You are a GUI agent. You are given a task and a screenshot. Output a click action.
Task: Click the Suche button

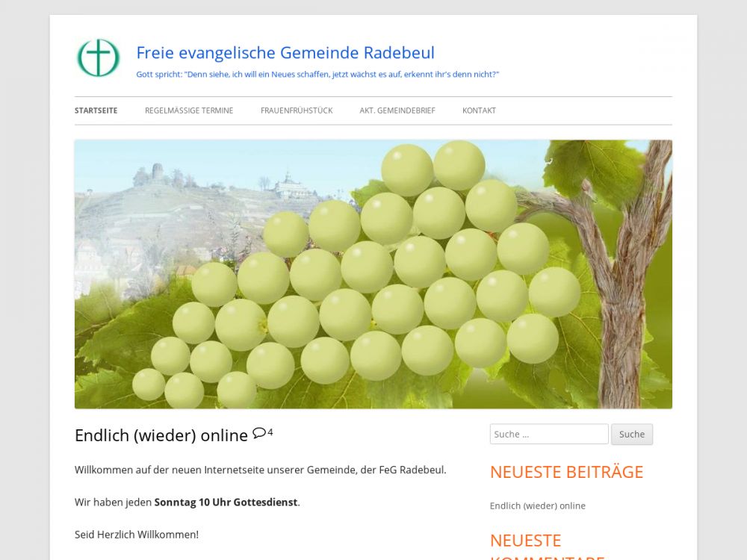click(x=632, y=435)
